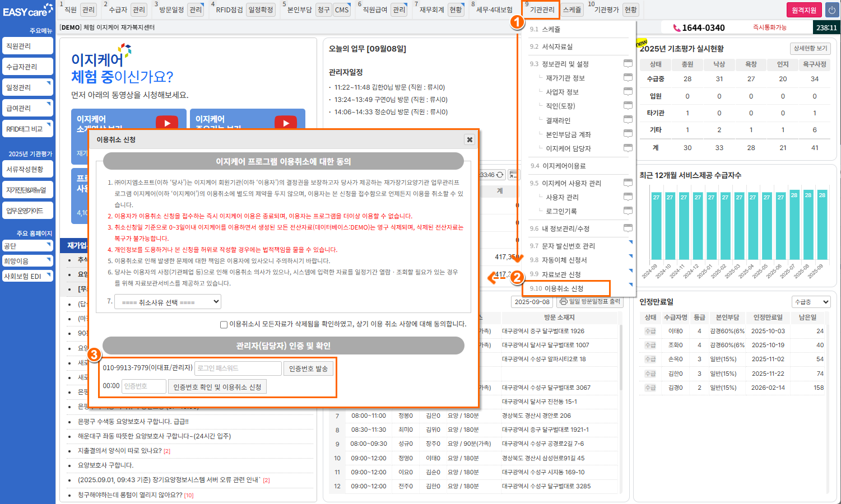
Task: Click 현황 button next to 기관평가
Action: coord(630,10)
